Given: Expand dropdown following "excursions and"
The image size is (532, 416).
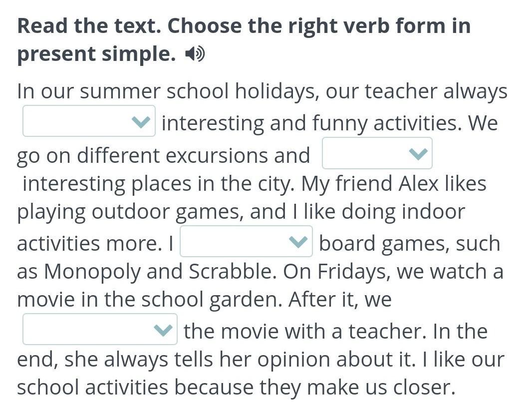Looking at the screenshot, I should coord(377,153).
